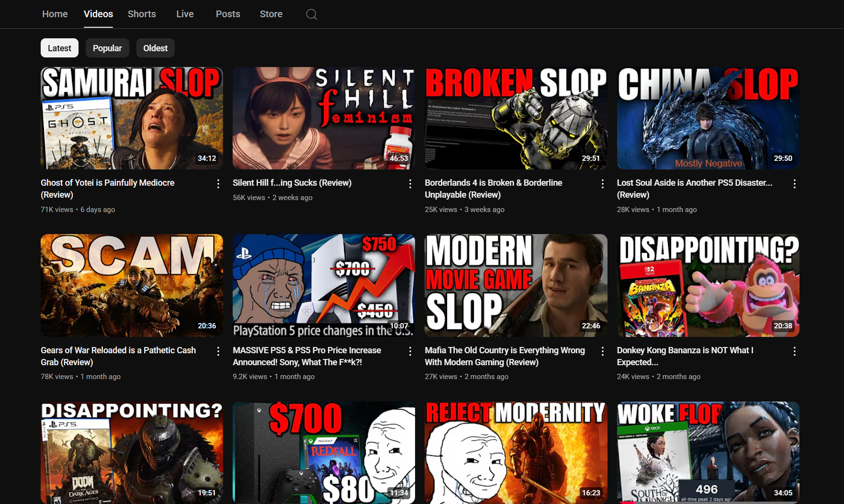
Task: Switch to the Shorts tab
Action: click(142, 14)
